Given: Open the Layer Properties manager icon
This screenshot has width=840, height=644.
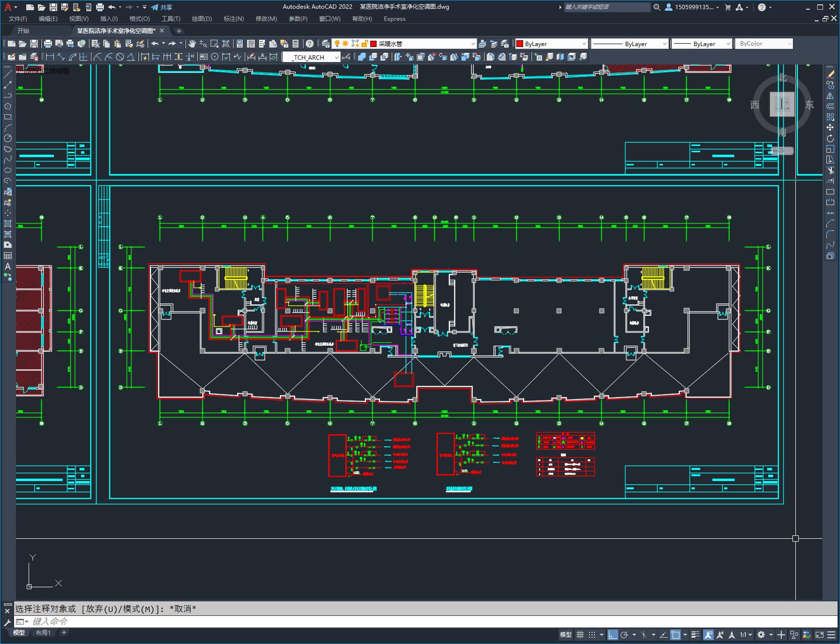Looking at the screenshot, I should pyautogui.click(x=326, y=44).
